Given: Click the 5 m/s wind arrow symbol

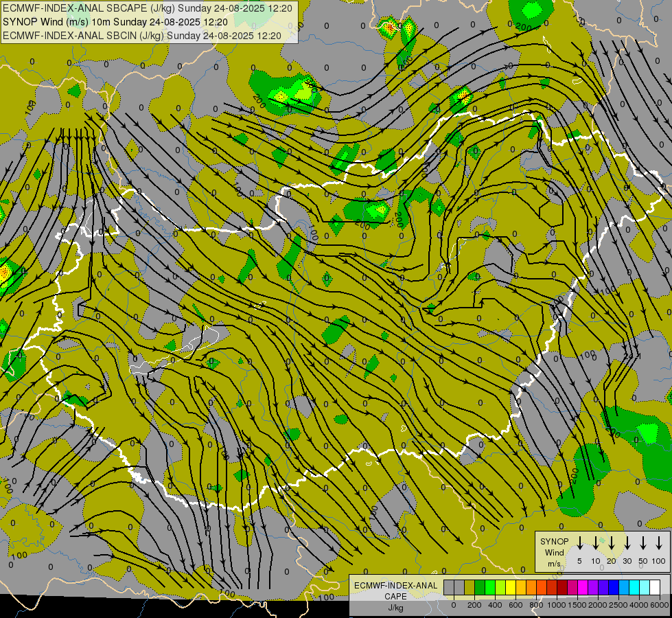Looking at the screenshot, I should (x=579, y=542).
